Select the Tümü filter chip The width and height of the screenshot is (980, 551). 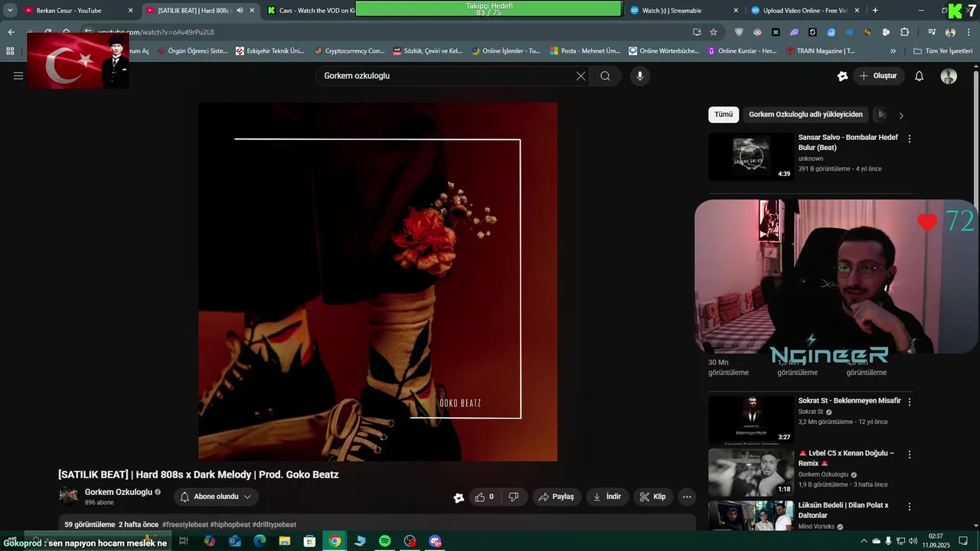[724, 115]
